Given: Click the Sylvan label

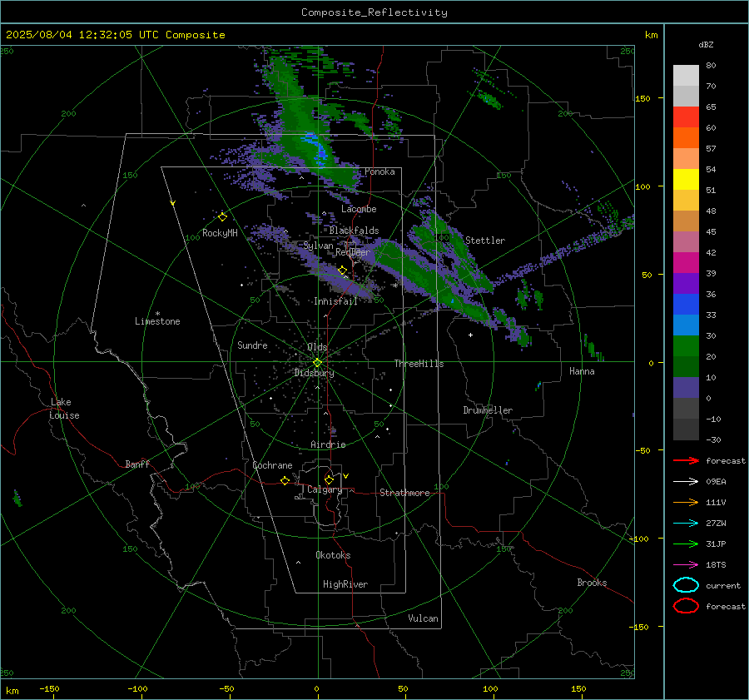Looking at the screenshot, I should point(318,246).
